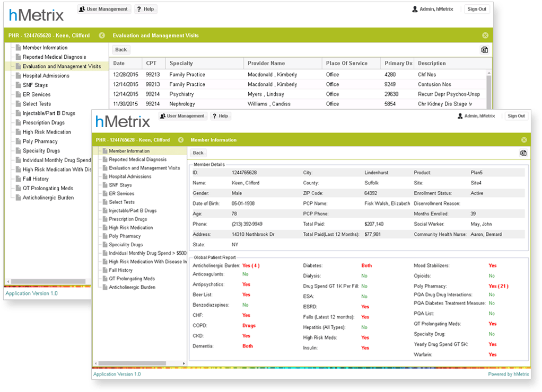Open the hMetrix logo in back window
542x392 pixels.
(x=36, y=15)
